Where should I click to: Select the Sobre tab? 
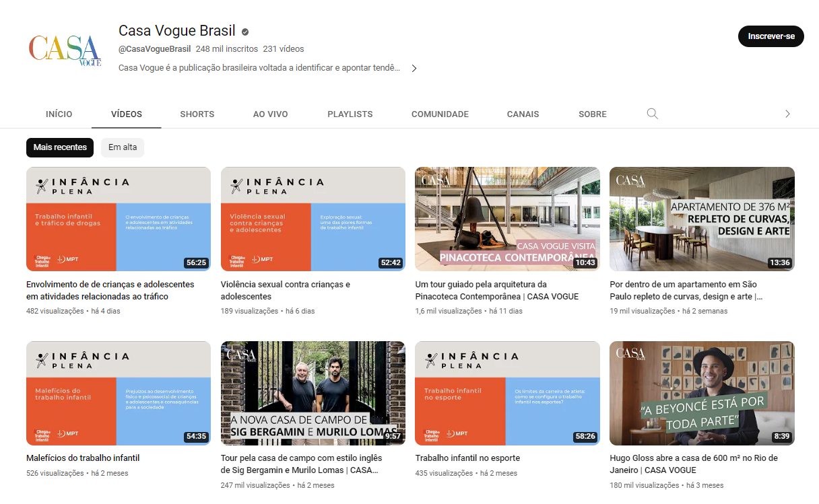pos(592,114)
